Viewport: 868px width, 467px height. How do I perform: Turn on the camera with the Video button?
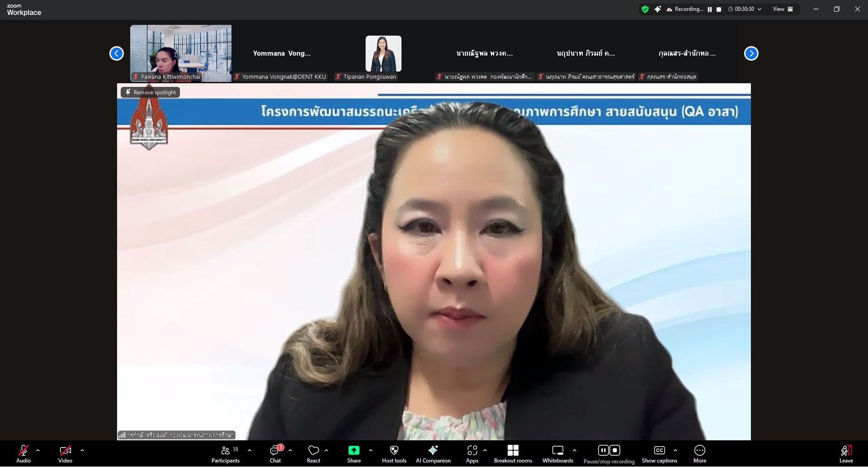(x=65, y=454)
